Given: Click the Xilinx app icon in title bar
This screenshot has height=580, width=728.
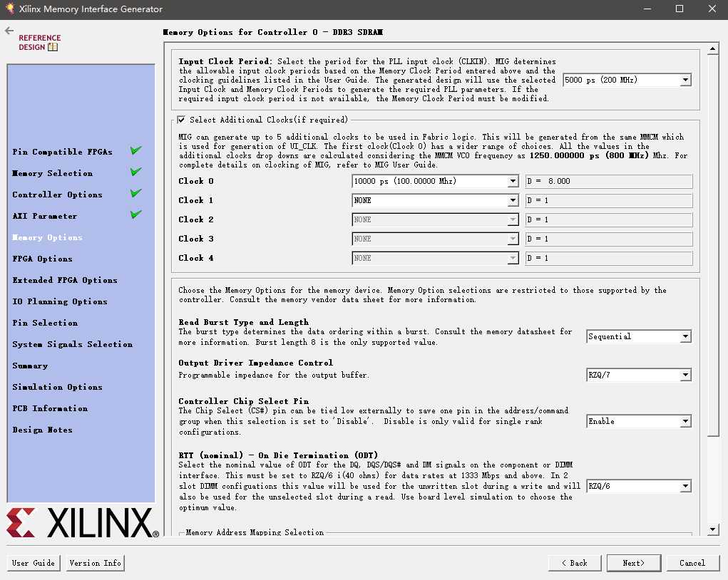Looking at the screenshot, I should pyautogui.click(x=10, y=9).
